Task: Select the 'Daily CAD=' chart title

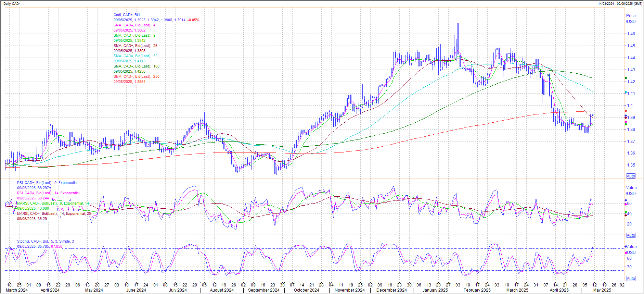Action: click(x=12, y=3)
